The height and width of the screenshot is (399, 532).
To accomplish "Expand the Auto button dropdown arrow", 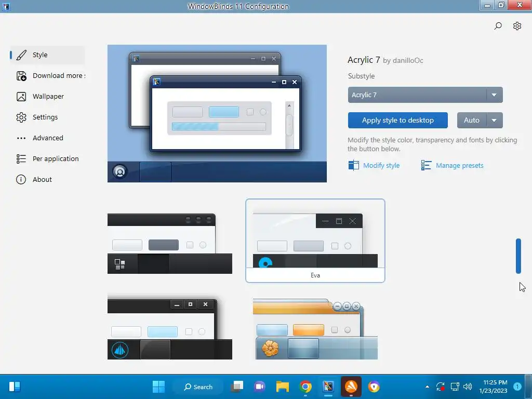I will 495,120.
